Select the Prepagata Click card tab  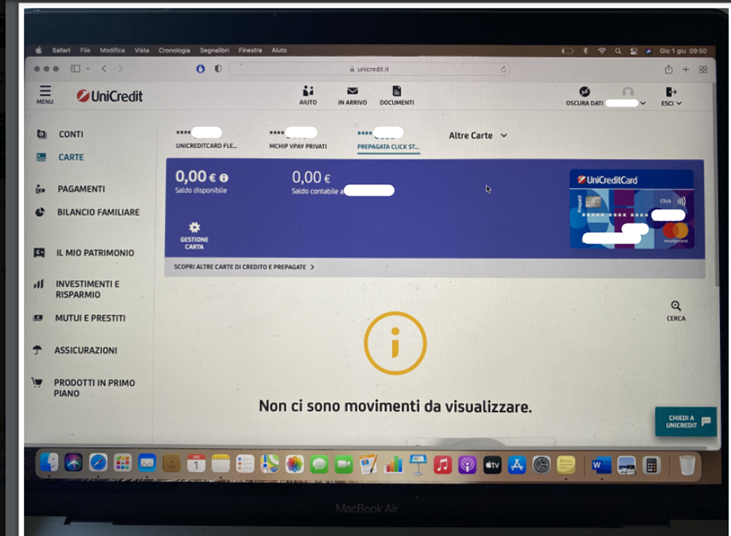tap(388, 139)
